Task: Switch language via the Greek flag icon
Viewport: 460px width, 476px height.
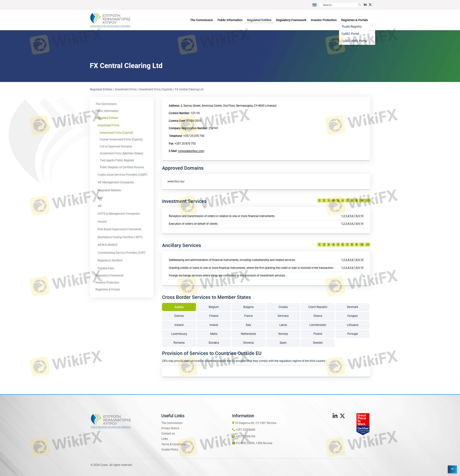Action: [314, 5]
